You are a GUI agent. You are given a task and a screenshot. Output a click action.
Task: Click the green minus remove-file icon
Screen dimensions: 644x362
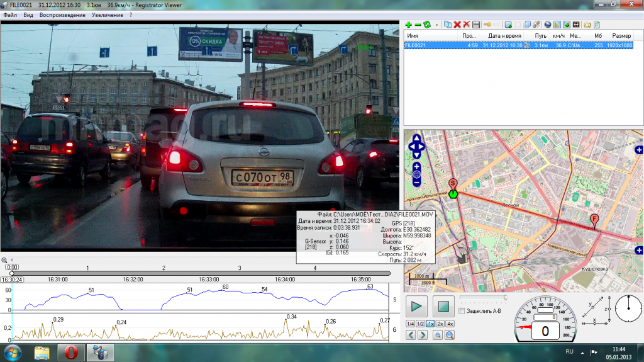pos(418,25)
